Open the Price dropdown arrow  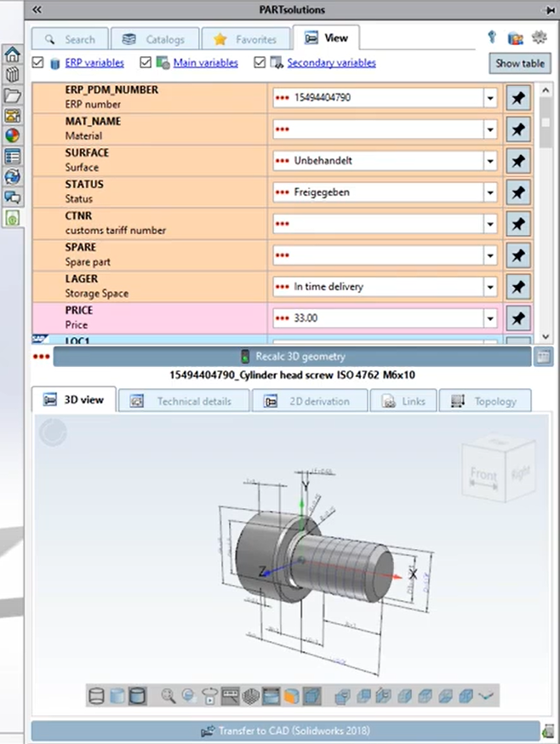tap(490, 318)
